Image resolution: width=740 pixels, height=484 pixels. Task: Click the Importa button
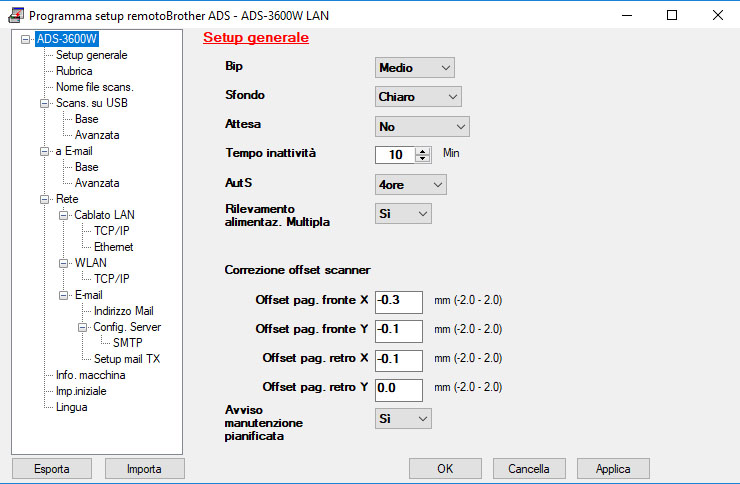click(143, 468)
